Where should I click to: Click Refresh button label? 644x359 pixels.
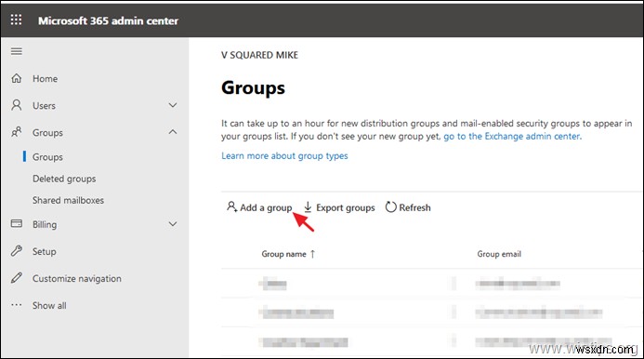pos(414,207)
